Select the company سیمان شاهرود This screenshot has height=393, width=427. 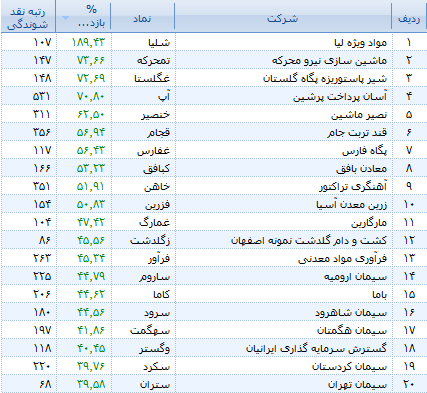click(x=351, y=313)
